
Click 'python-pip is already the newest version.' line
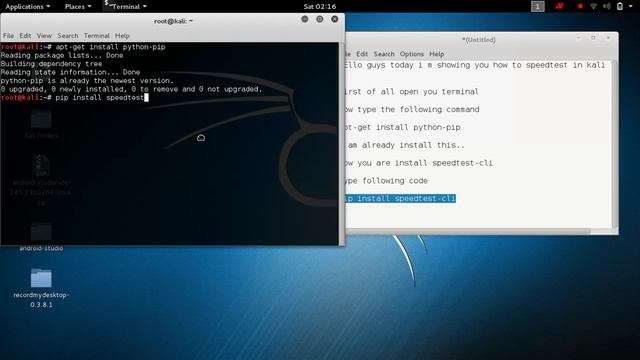[87, 81]
